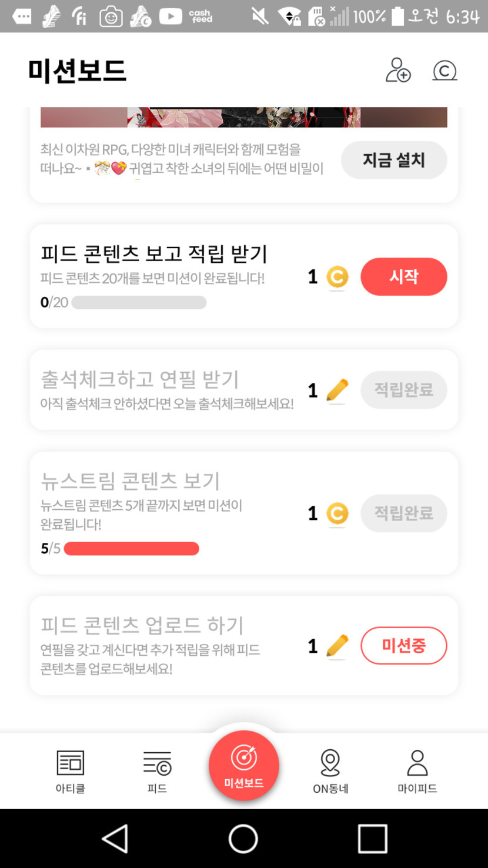
Task: Open the cash coin balance icon
Action: tap(444, 71)
